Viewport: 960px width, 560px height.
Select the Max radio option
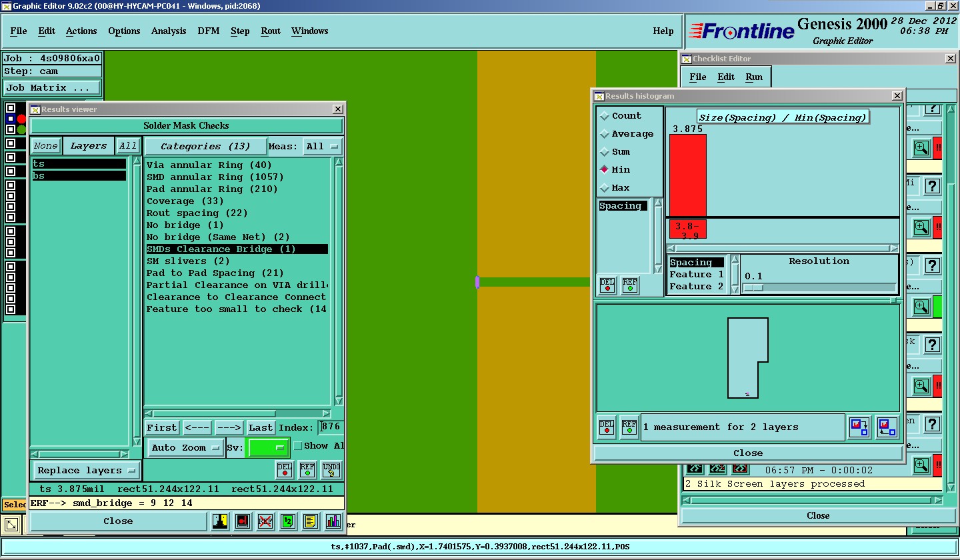(615, 188)
